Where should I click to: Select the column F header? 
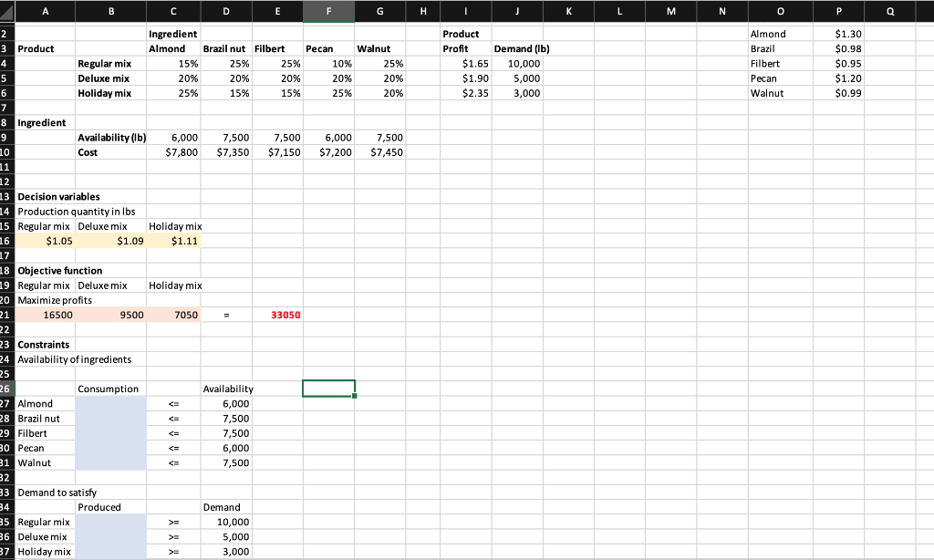tap(329, 11)
